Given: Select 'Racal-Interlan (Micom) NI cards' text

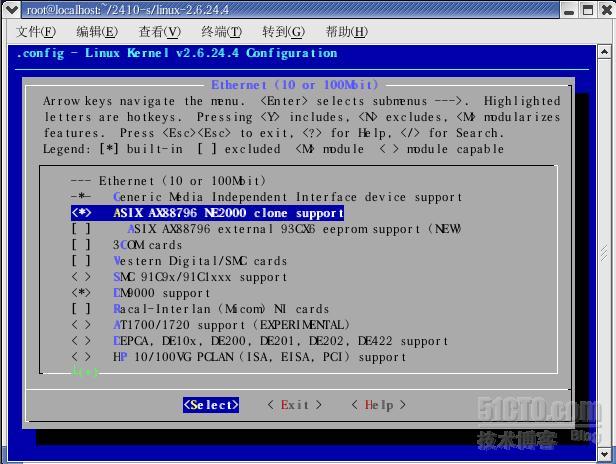Looking at the screenshot, I should 221,309.
